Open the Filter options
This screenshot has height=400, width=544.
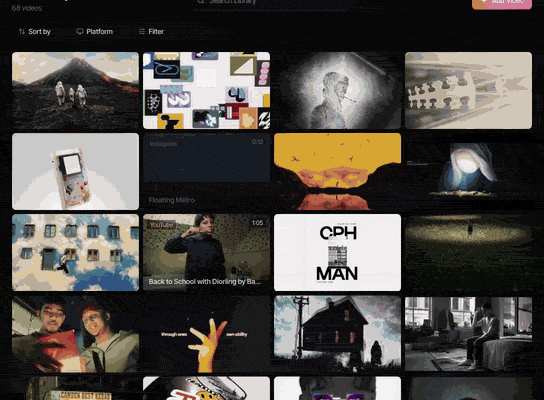click(x=151, y=32)
